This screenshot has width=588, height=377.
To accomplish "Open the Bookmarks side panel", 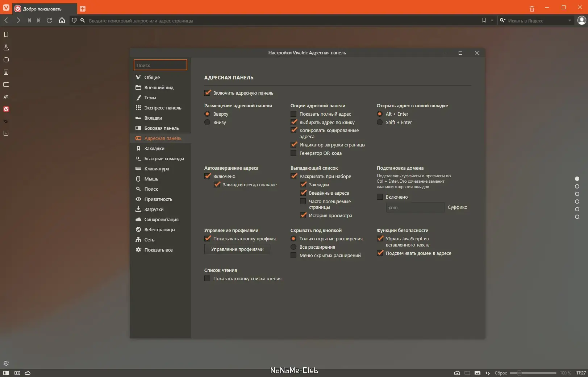I will click(x=6, y=35).
